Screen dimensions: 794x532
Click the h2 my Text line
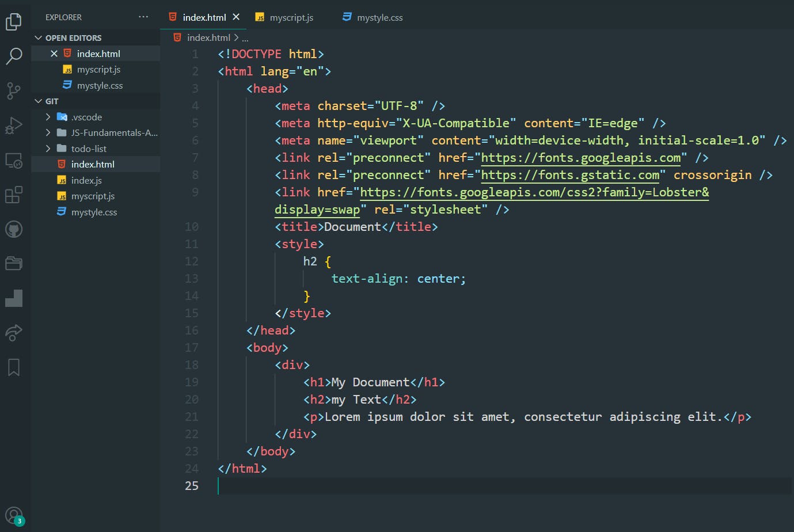click(x=359, y=400)
